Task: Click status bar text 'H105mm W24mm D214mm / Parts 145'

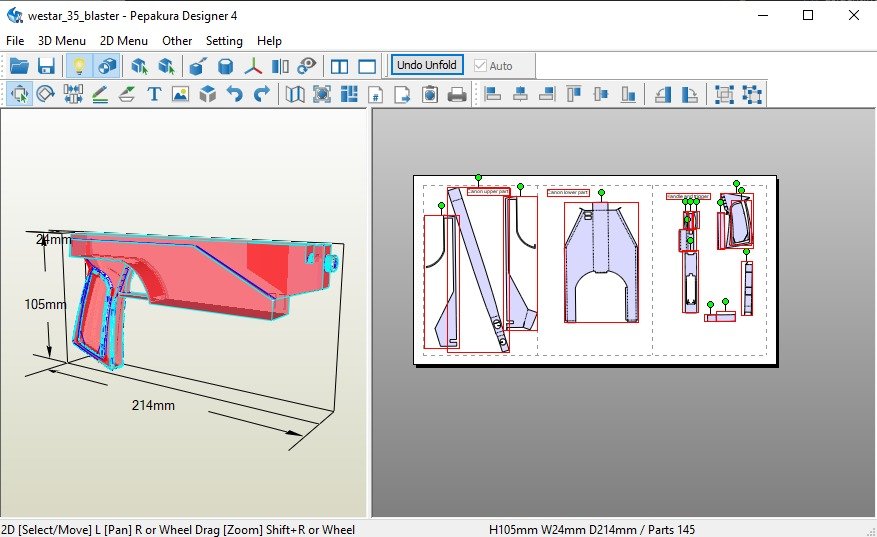Action: click(592, 529)
